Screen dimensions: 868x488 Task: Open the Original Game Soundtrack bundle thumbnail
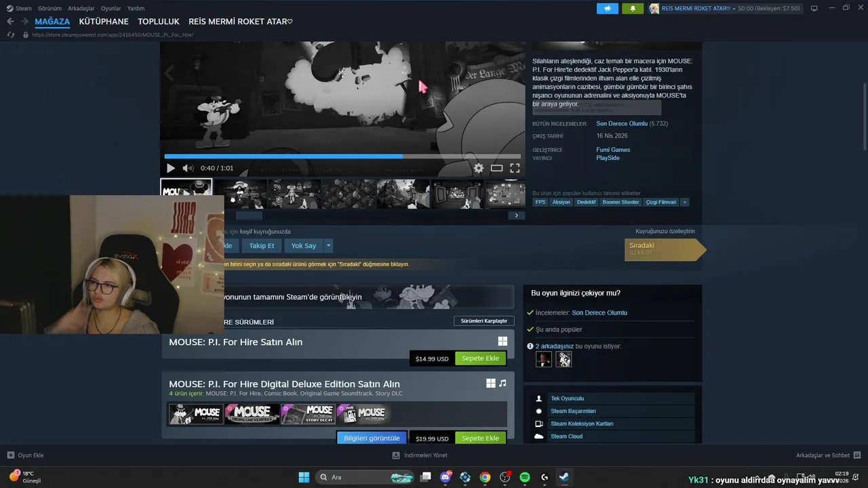pyautogui.click(x=252, y=413)
